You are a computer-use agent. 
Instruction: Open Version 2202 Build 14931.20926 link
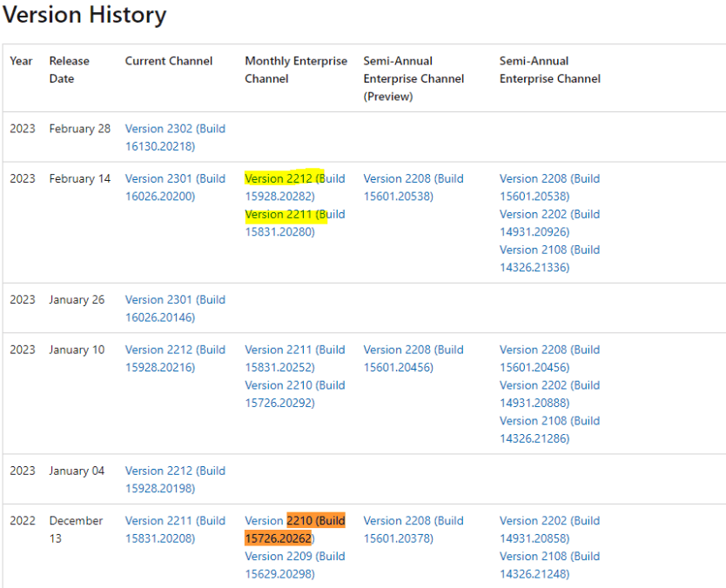549,223
